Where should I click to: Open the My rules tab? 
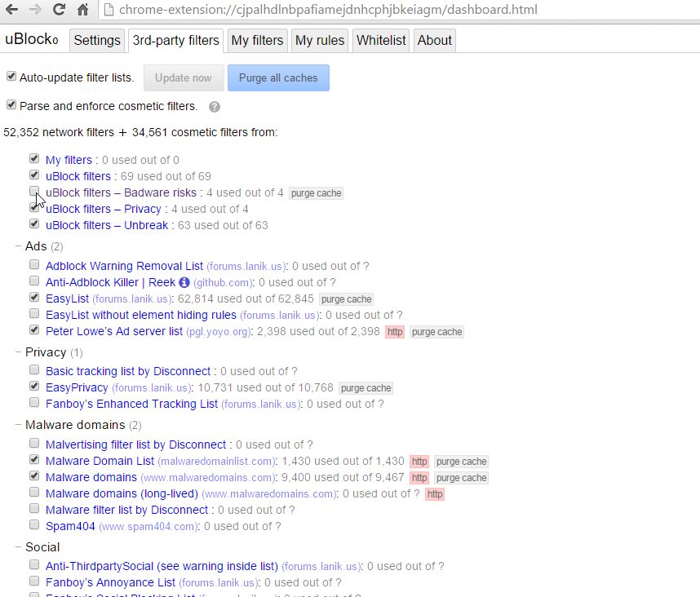click(x=320, y=40)
